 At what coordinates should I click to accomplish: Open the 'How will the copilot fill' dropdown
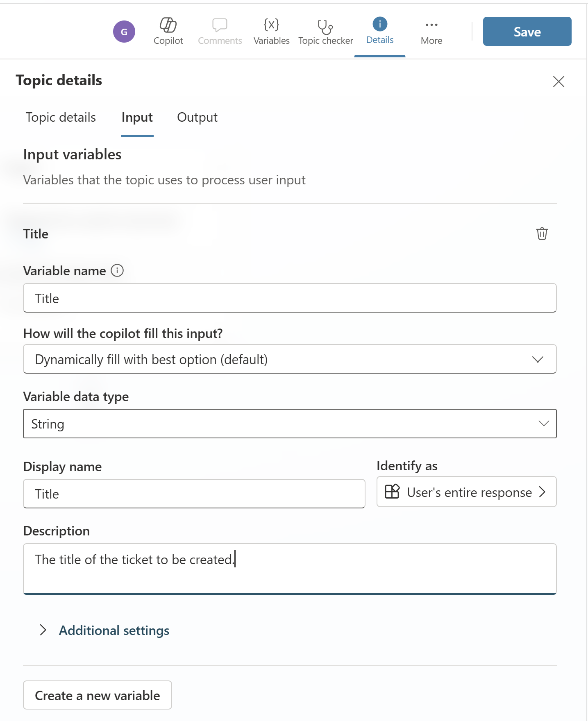coord(290,359)
